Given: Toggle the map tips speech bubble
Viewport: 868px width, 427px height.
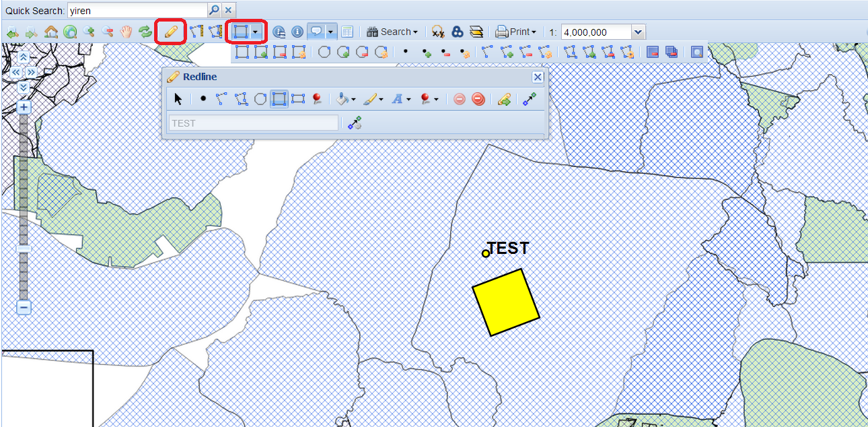Looking at the screenshot, I should pyautogui.click(x=316, y=32).
